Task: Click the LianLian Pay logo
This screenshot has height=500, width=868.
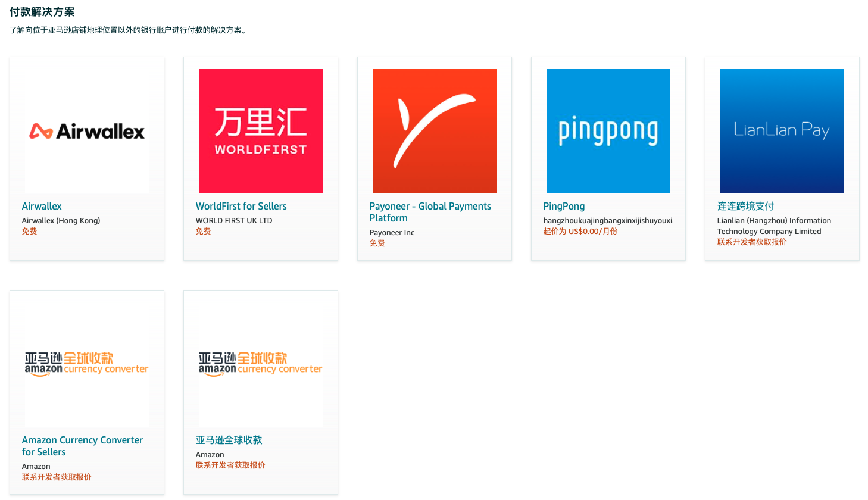Action: click(782, 130)
